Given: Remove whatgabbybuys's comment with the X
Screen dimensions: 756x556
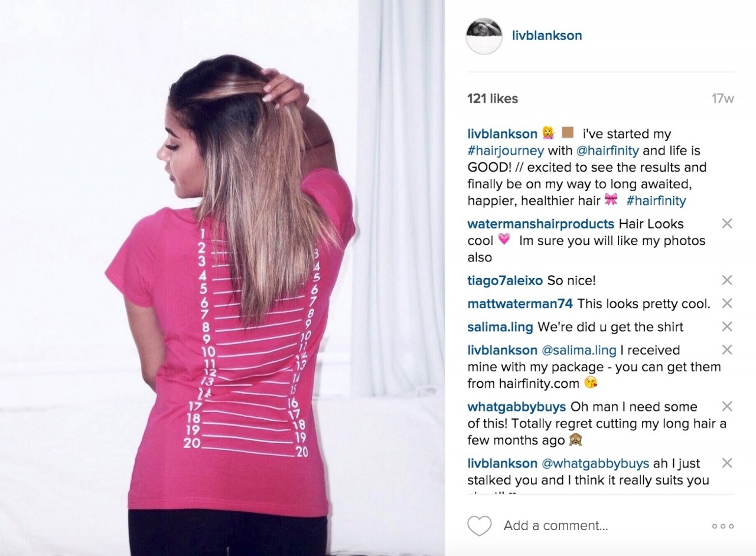Looking at the screenshot, I should pyautogui.click(x=727, y=406).
